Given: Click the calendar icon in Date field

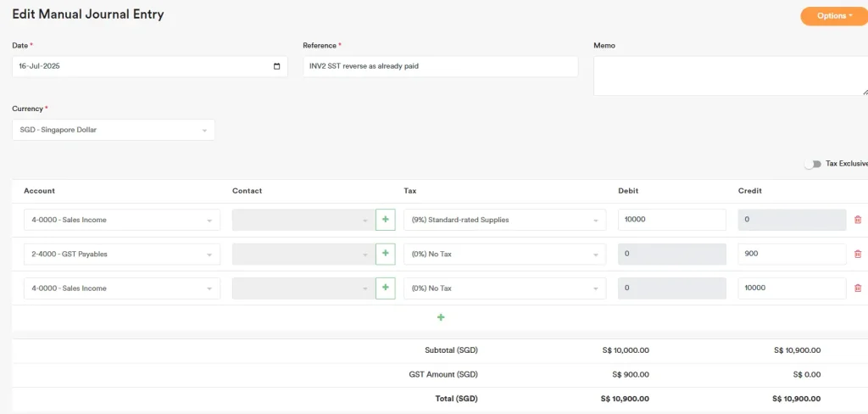Looking at the screenshot, I should [277, 66].
